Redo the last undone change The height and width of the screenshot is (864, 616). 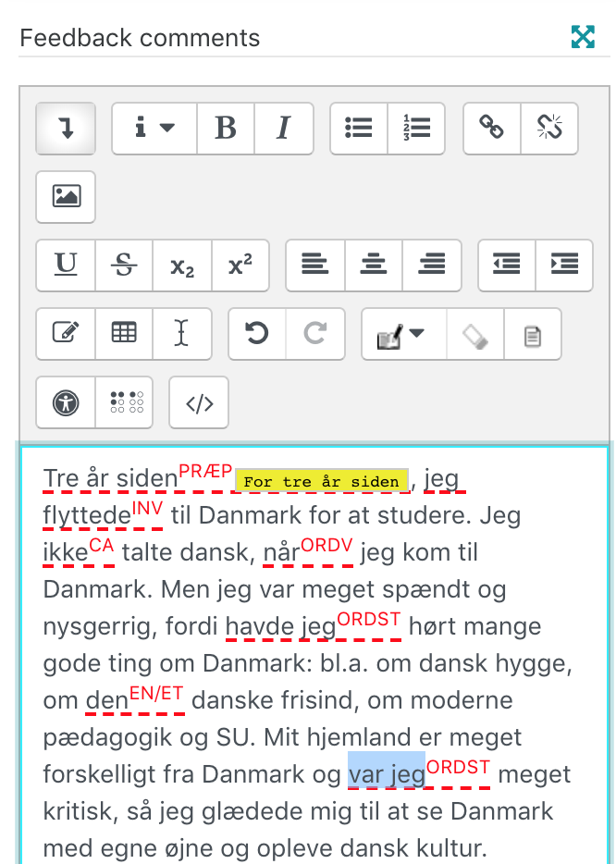315,333
